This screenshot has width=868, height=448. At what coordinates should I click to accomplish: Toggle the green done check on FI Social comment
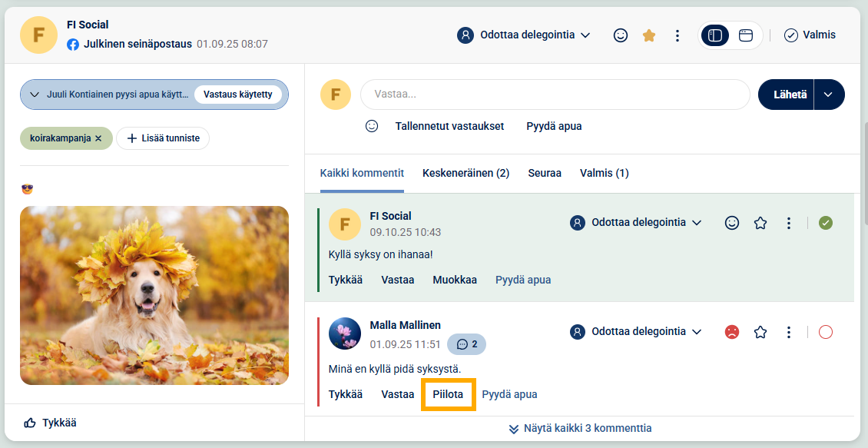point(826,223)
